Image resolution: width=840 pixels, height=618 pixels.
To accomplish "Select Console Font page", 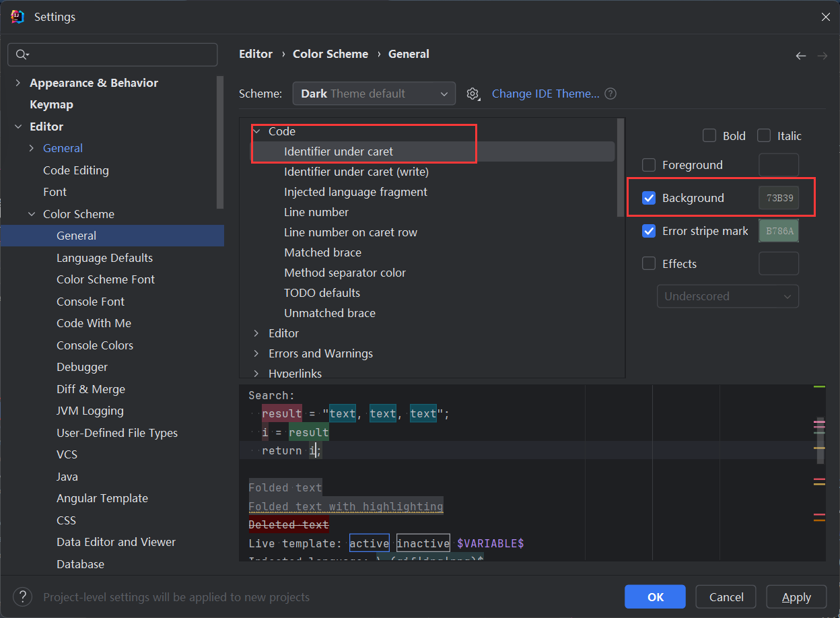I will [90, 302].
